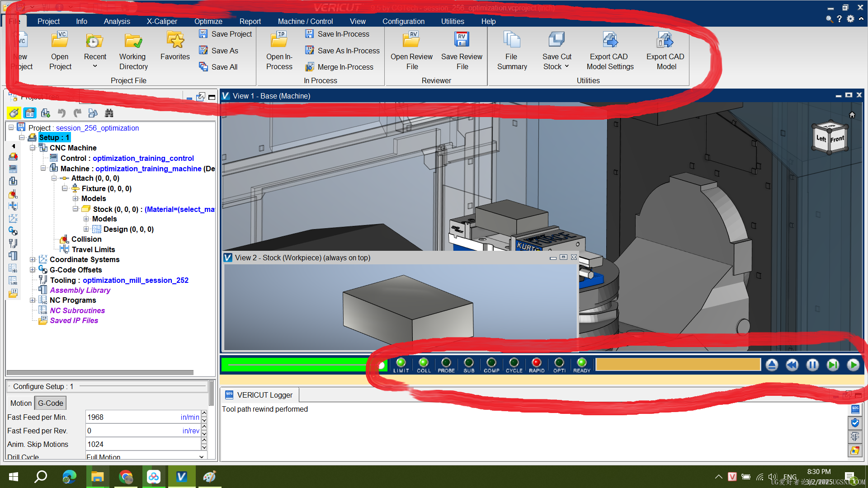The width and height of the screenshot is (868, 488).
Task: Click Reset Model button
Action: tap(772, 365)
